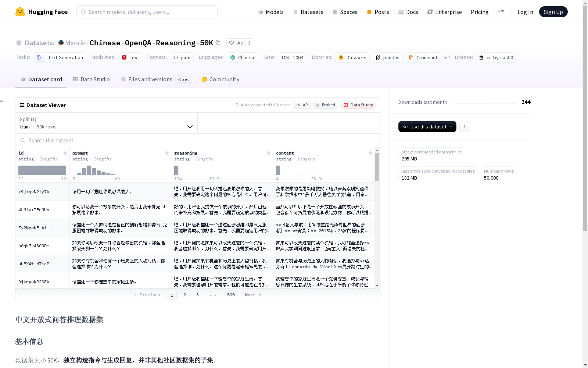588x368 pixels.
Task: Click the heart like button
Action: click(236, 43)
